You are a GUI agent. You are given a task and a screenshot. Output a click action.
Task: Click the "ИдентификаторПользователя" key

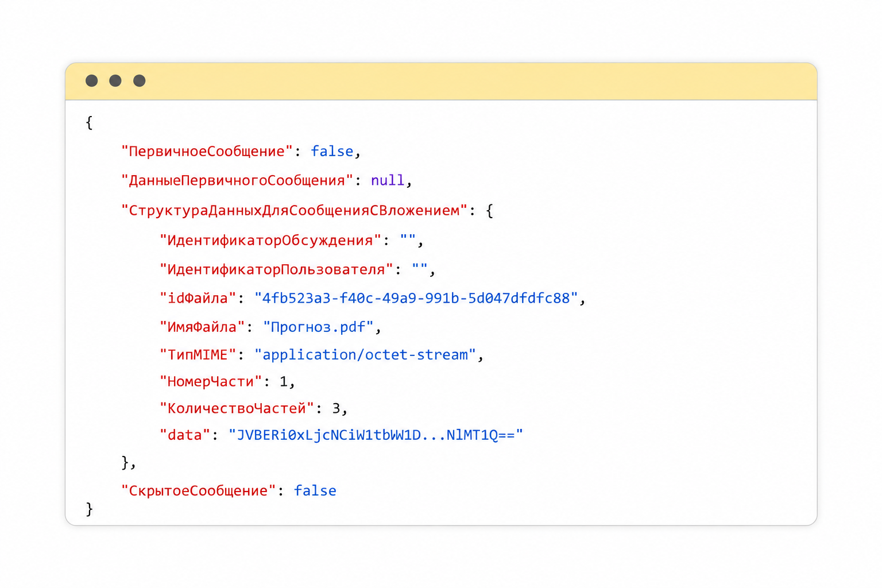coord(276,269)
